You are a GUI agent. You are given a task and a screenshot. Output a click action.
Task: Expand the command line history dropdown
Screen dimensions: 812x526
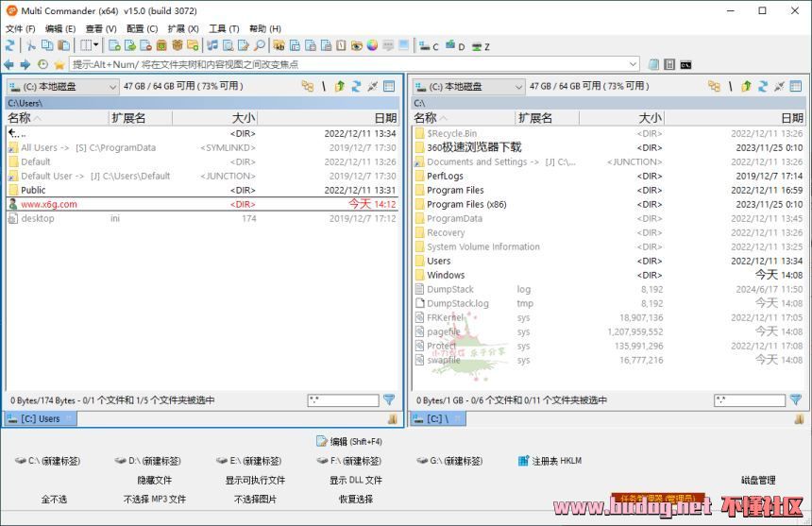pos(633,64)
